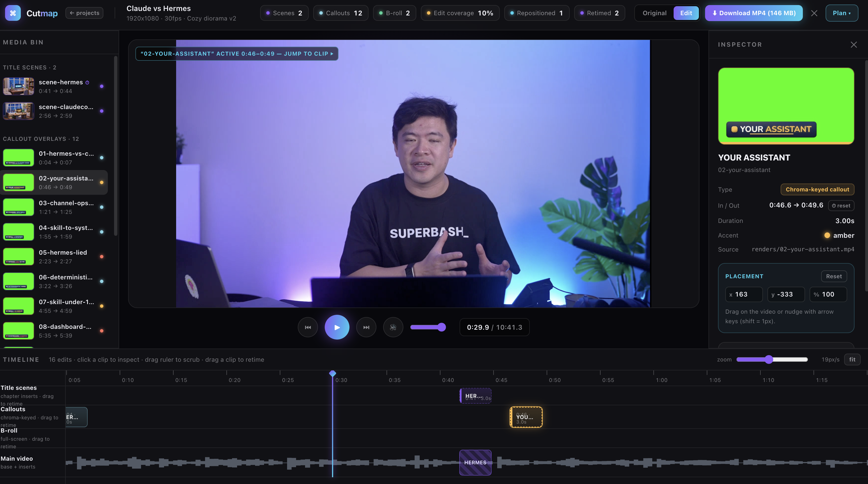The width and height of the screenshot is (868, 484).
Task: Click the Repositioned 1 pill
Action: coord(537,13)
